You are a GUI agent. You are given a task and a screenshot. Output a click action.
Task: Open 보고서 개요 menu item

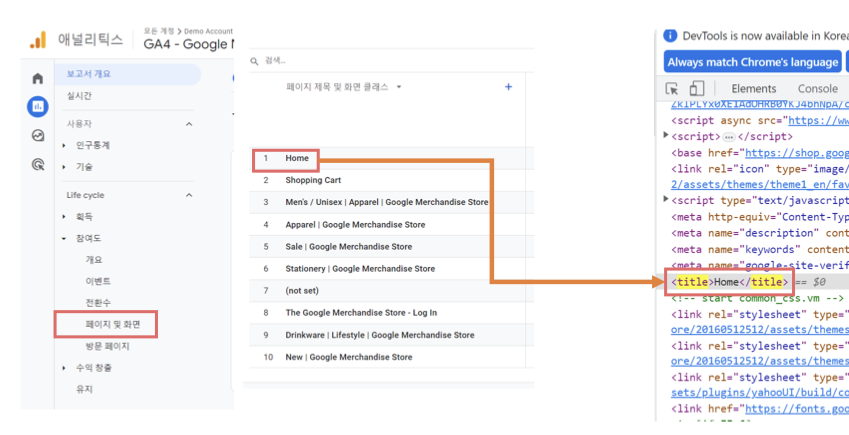(128, 74)
